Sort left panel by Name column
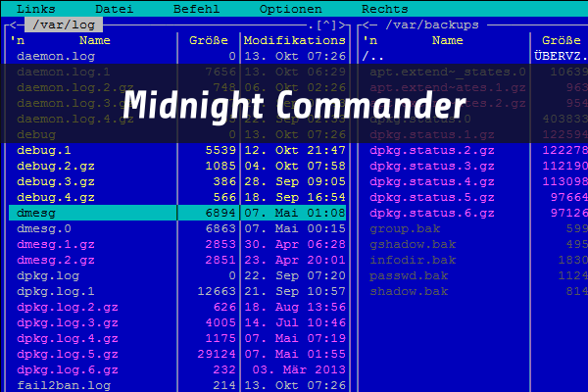This screenshot has width=588, height=392. 94,40
